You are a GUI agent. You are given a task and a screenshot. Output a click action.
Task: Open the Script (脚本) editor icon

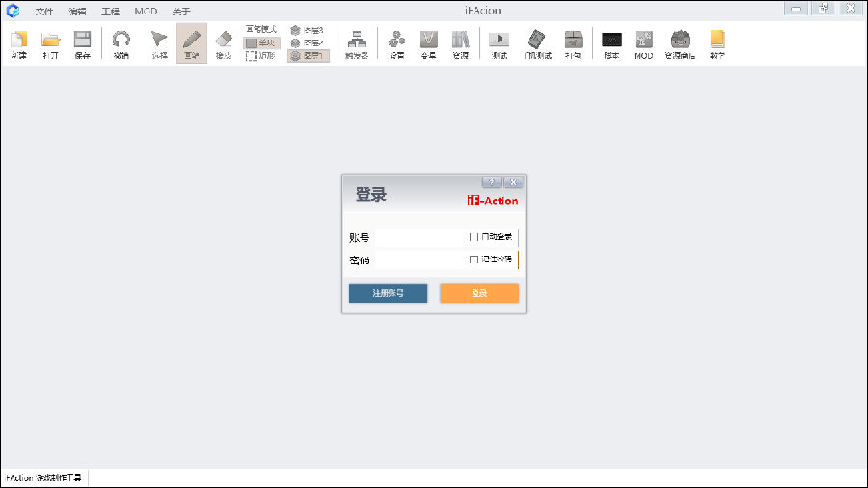coord(611,43)
